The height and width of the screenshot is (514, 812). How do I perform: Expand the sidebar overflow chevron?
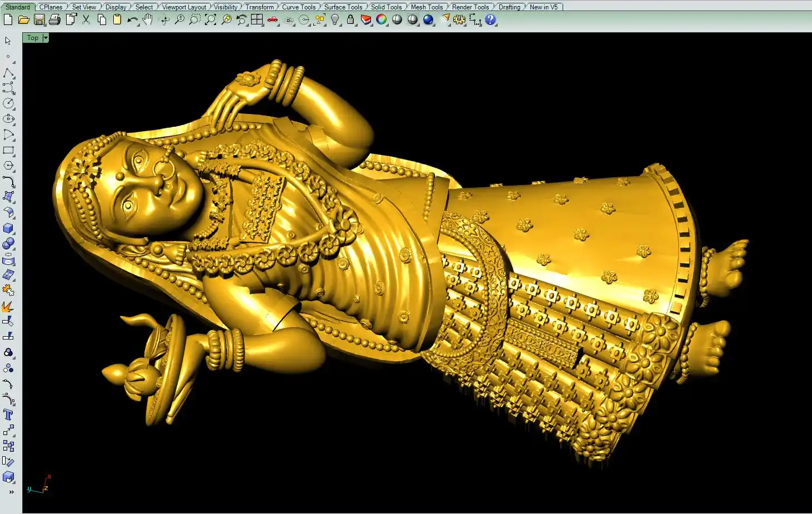coord(11,492)
